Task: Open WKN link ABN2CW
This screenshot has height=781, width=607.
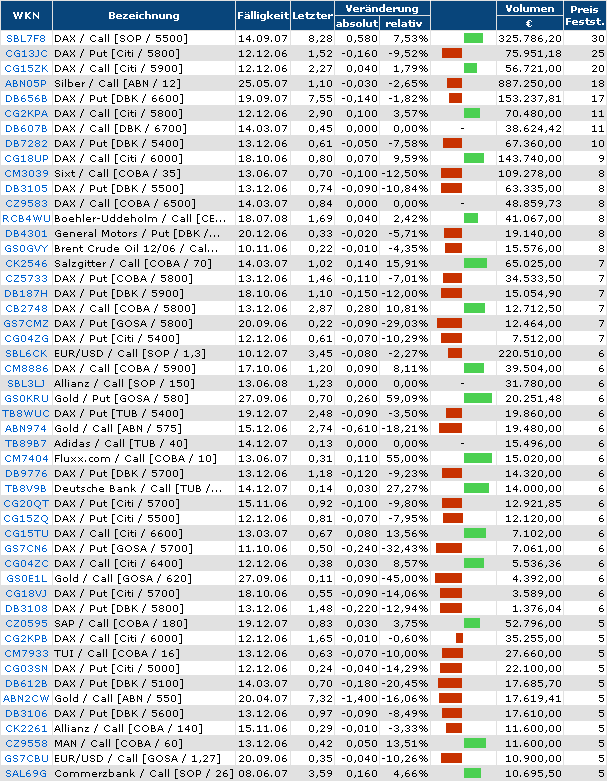Action: pos(26,698)
